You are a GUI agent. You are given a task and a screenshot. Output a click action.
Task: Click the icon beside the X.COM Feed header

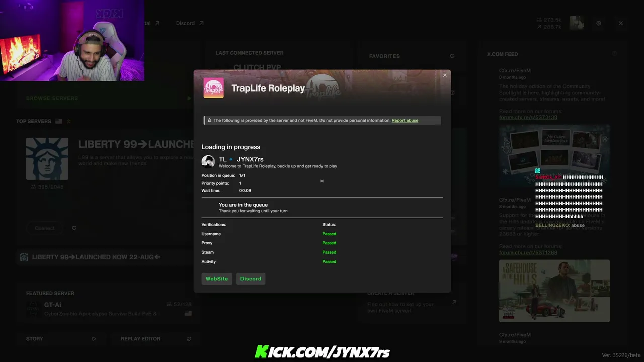(x=614, y=54)
